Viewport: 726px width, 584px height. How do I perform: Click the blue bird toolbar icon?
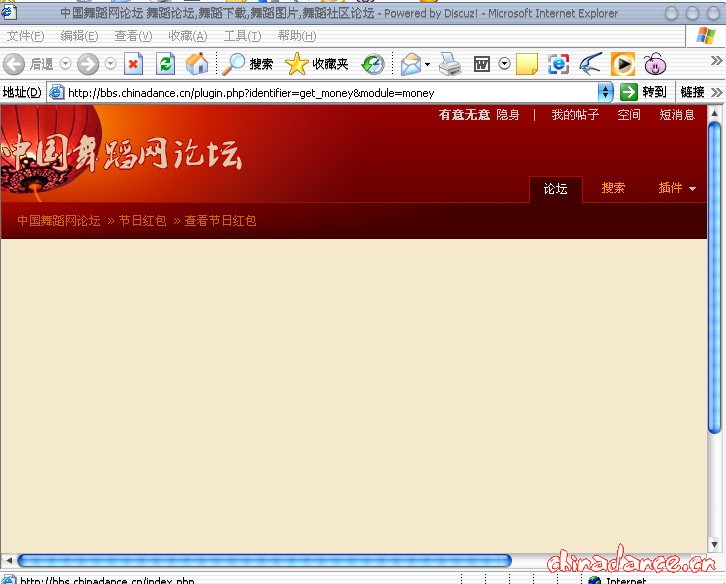tap(591, 64)
